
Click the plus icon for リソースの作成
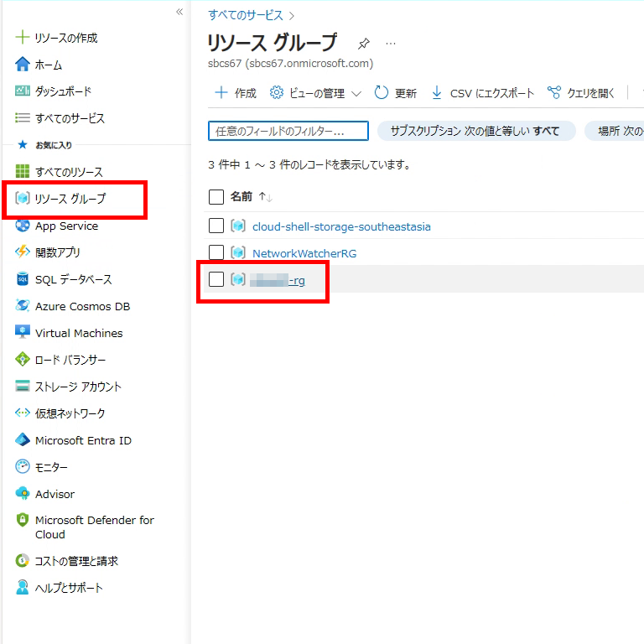click(x=22, y=38)
